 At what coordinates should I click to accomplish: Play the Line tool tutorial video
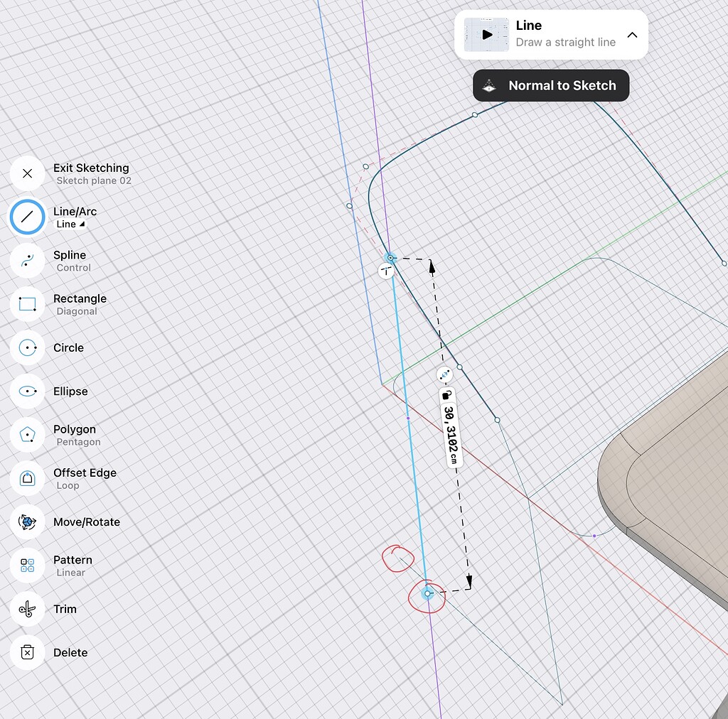tap(486, 33)
